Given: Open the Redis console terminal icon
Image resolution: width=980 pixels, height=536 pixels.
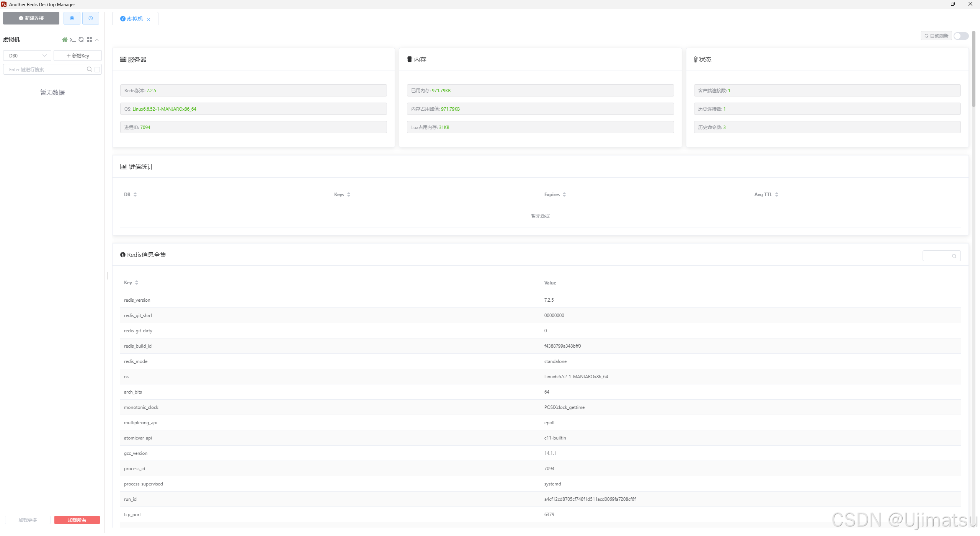Looking at the screenshot, I should click(x=73, y=39).
